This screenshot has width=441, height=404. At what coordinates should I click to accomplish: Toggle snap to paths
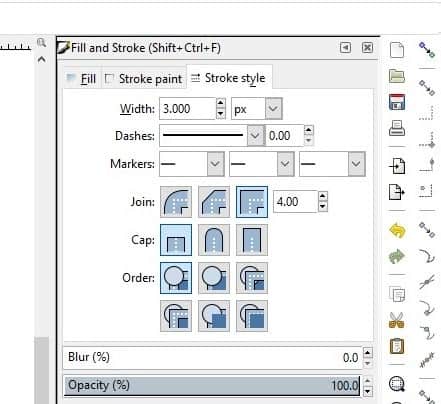[x=427, y=256]
